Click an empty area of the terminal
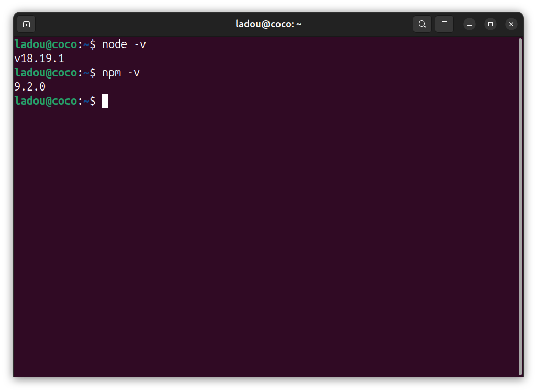Viewport: 537px width, 392px height. (x=262, y=236)
